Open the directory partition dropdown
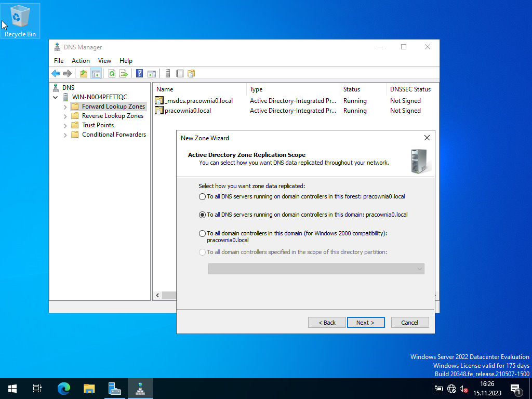Viewport: 532px width, 399px height. tap(316, 269)
